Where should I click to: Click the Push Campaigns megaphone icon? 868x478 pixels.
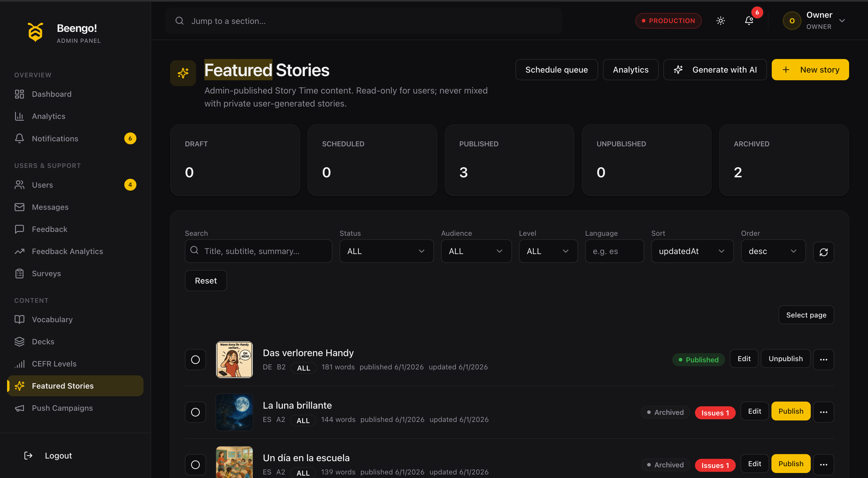pyautogui.click(x=19, y=408)
